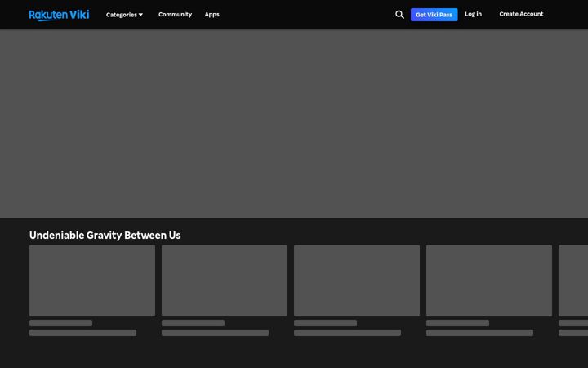This screenshot has height=368, width=588.
Task: Expand the Categories dropdown
Action: pyautogui.click(x=124, y=15)
